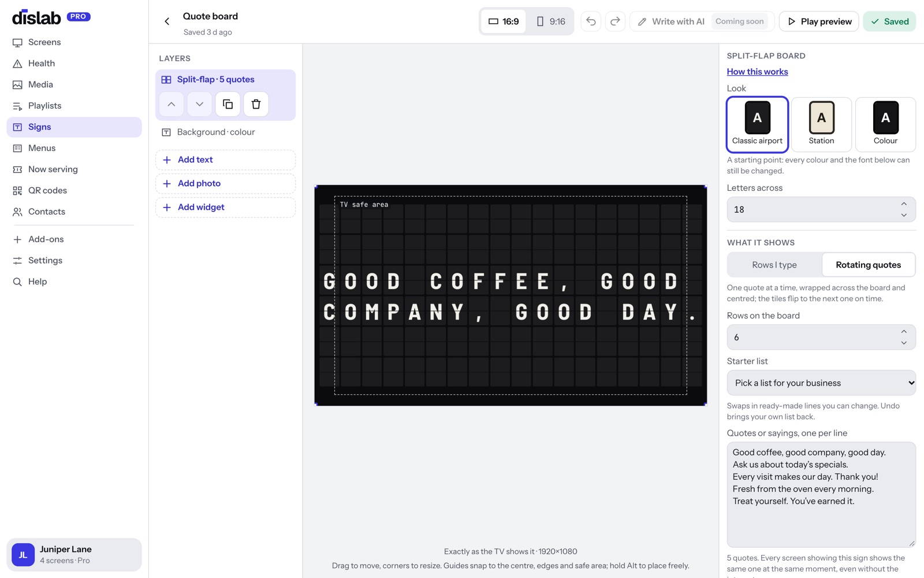Go to Media library
This screenshot has height=578, width=924.
click(74, 85)
